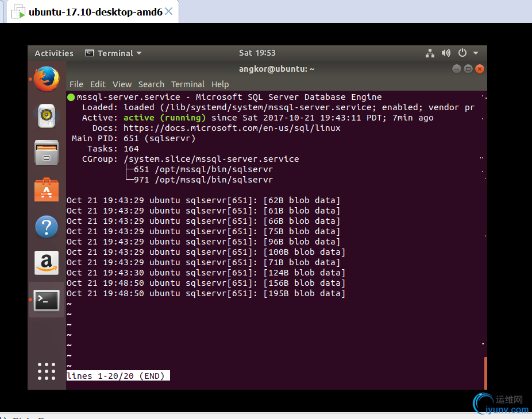The height and width of the screenshot is (419, 532).
Task: Click the '[96B blob data]' log line
Action: click(203, 242)
